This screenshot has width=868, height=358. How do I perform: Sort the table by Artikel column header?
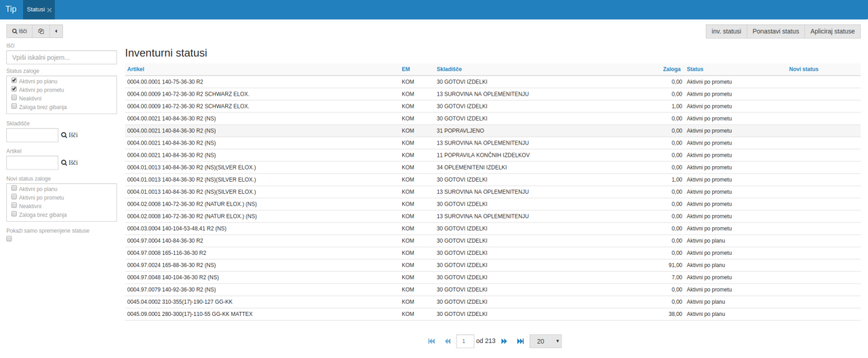click(x=136, y=69)
